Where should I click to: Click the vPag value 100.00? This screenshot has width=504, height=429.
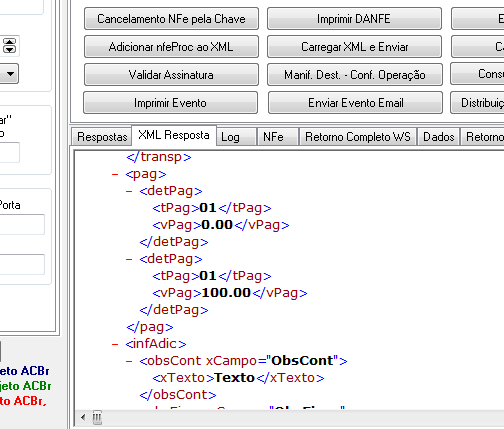tap(226, 293)
